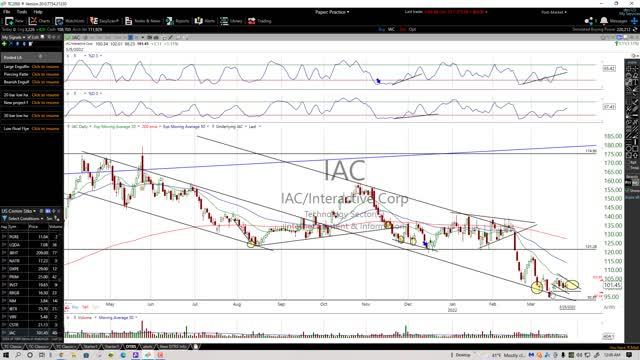Image resolution: width=640 pixels, height=360 pixels.
Task: Open Notes & News from toolbar
Action: coord(142,21)
